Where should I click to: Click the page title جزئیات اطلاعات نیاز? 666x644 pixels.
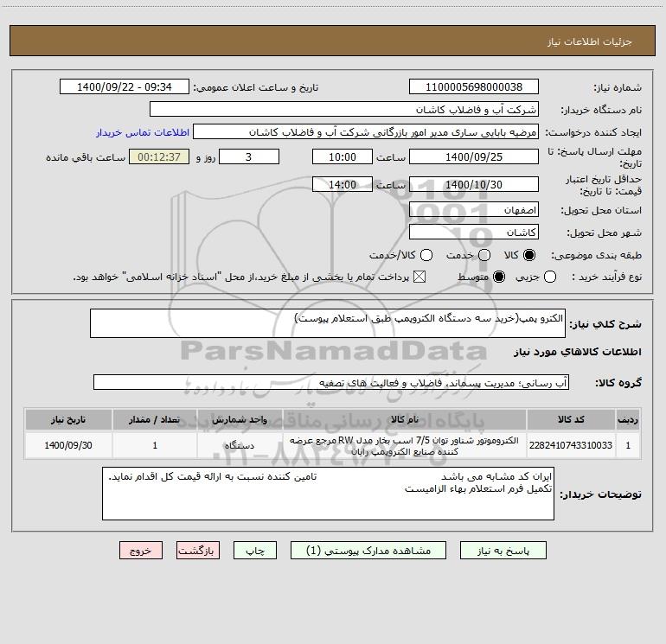coord(590,41)
